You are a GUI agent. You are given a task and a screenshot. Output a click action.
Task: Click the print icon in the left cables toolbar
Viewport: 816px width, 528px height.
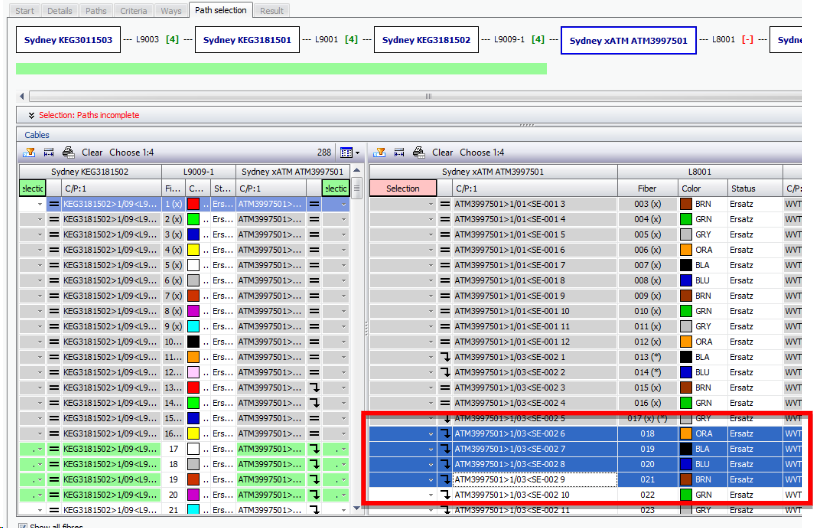pyautogui.click(x=68, y=152)
